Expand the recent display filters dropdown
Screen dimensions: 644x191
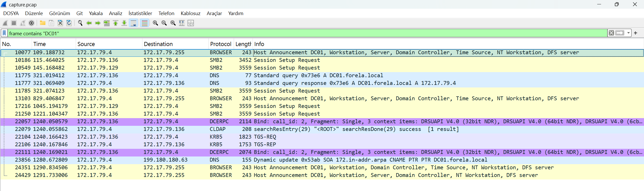(x=628, y=33)
